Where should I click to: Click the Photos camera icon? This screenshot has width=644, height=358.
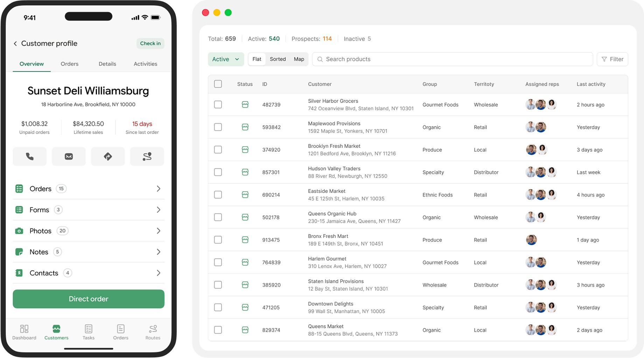(x=19, y=231)
